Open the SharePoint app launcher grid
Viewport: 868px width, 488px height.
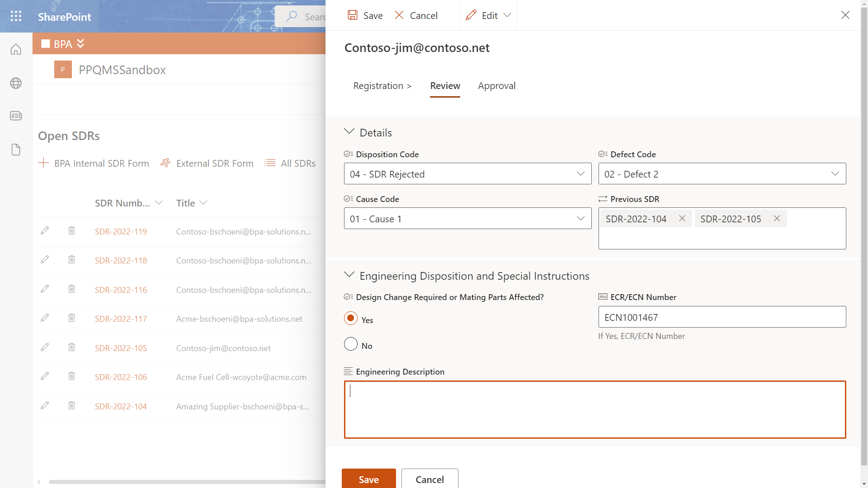[x=16, y=16]
